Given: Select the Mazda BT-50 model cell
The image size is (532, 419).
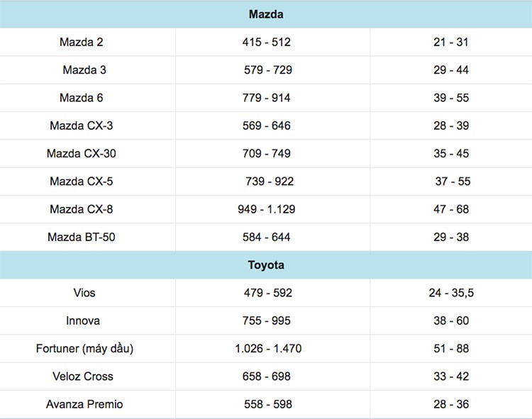Looking at the screenshot, I should (82, 237).
